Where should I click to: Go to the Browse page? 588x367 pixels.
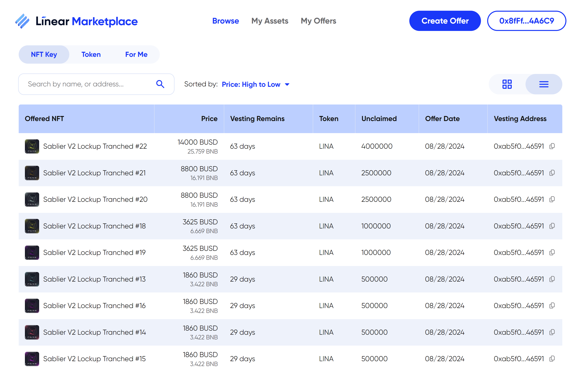(x=226, y=21)
